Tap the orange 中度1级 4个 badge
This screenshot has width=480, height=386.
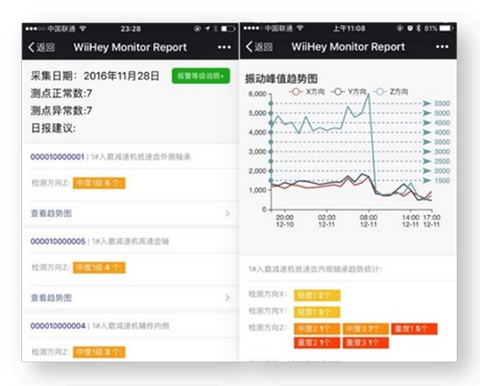[x=99, y=268]
